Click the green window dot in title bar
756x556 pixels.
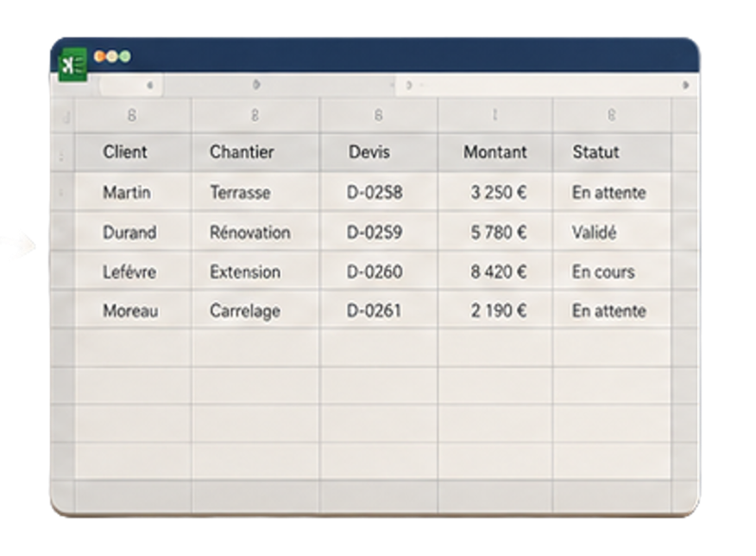click(x=124, y=56)
